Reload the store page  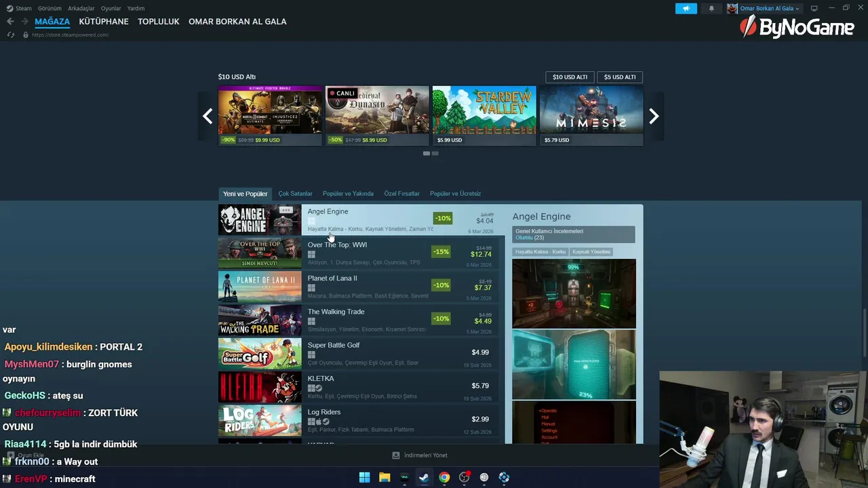coord(11,35)
